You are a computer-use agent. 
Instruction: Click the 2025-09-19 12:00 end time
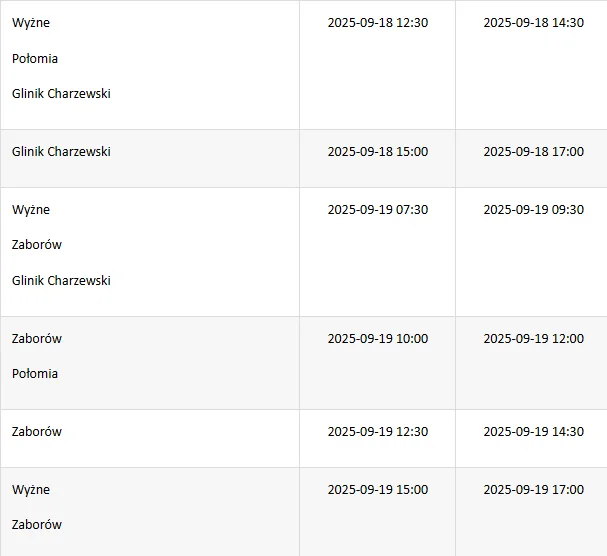pos(533,339)
